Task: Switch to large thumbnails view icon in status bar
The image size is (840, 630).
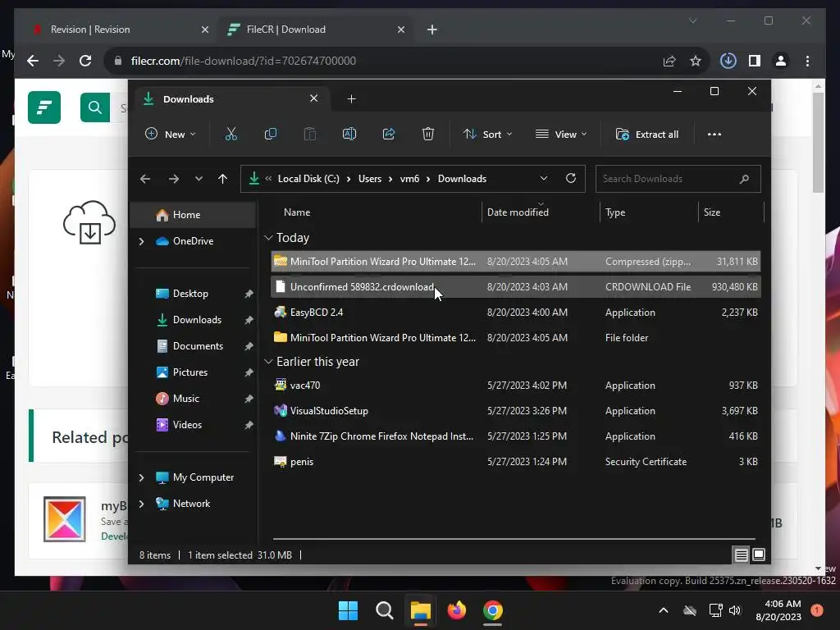Action: pyautogui.click(x=759, y=555)
